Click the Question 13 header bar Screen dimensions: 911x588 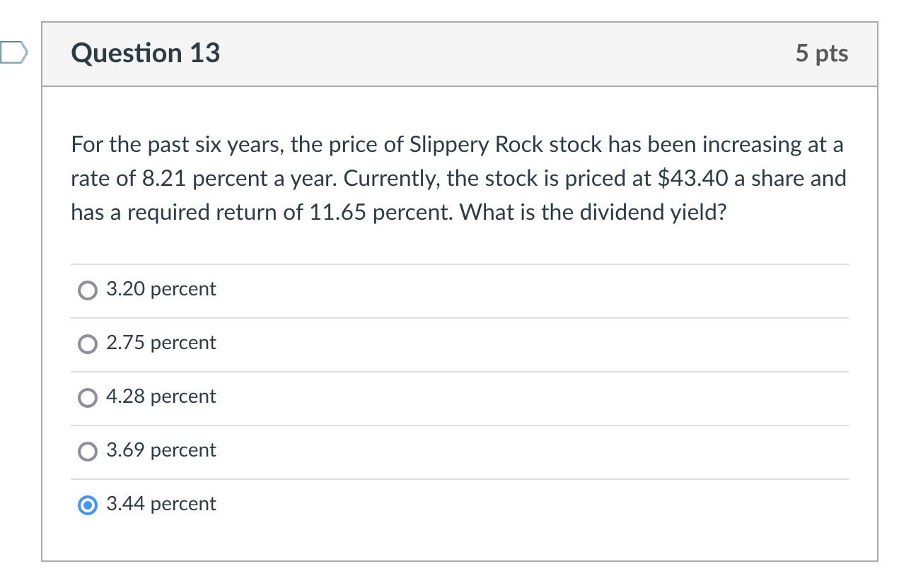pos(460,54)
